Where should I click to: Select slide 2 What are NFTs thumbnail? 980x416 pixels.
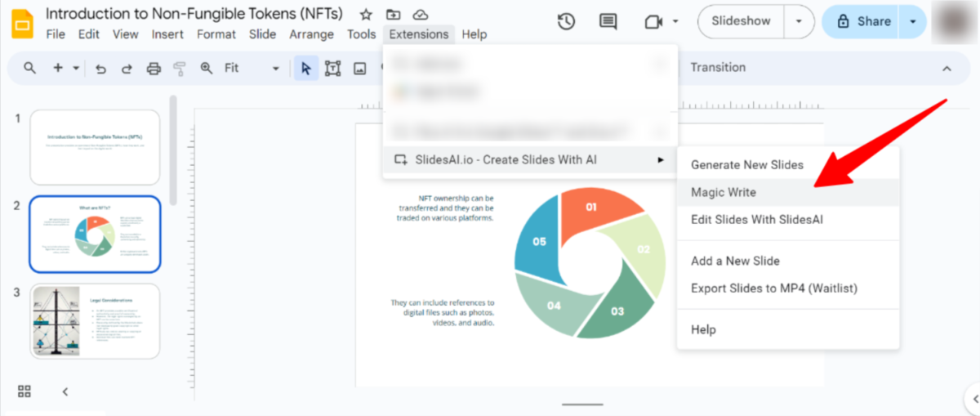(x=95, y=234)
